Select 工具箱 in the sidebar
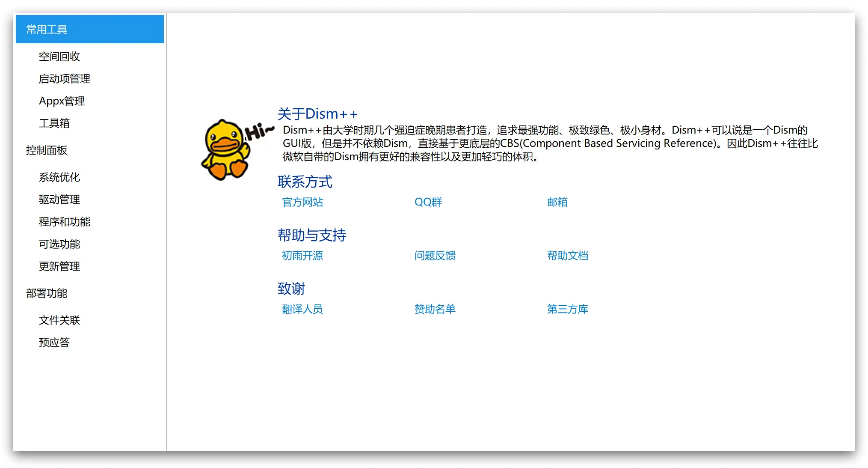Screen dimensions: 868x468 [54, 123]
